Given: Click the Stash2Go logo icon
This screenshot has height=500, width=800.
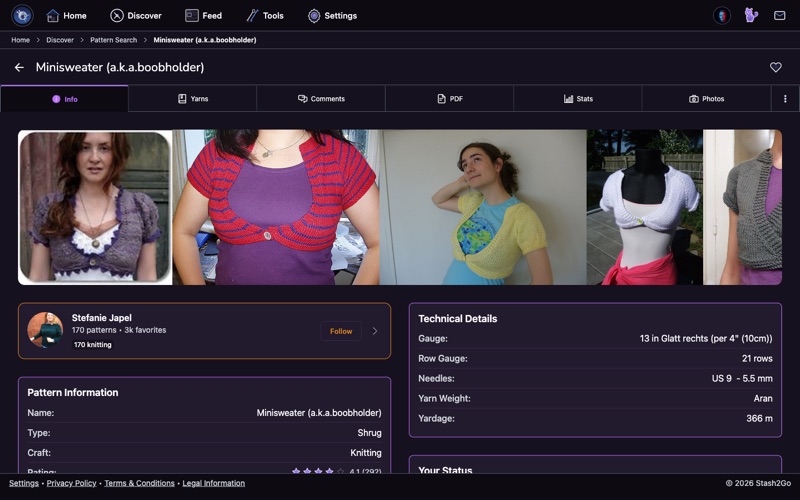Looking at the screenshot, I should coord(22,15).
